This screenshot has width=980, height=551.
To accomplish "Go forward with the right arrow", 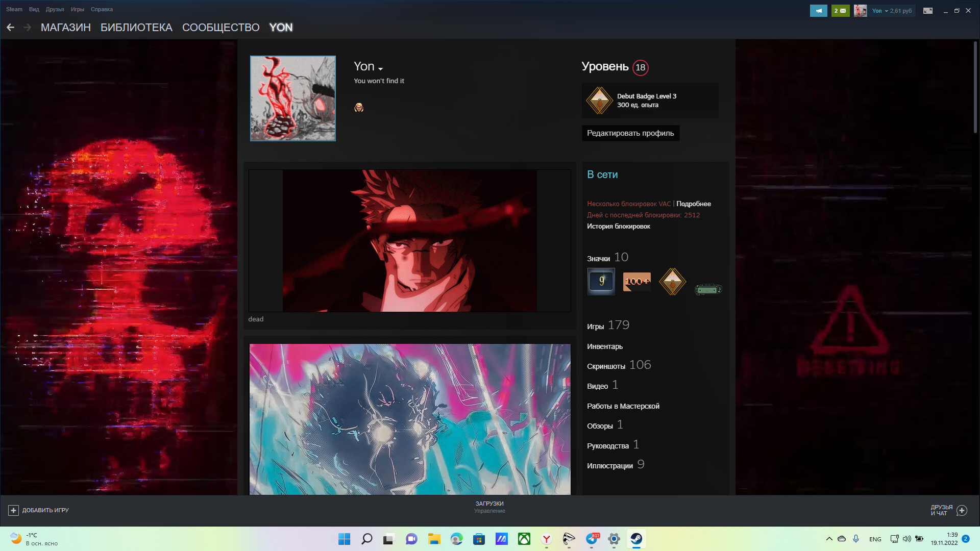I will click(28, 28).
